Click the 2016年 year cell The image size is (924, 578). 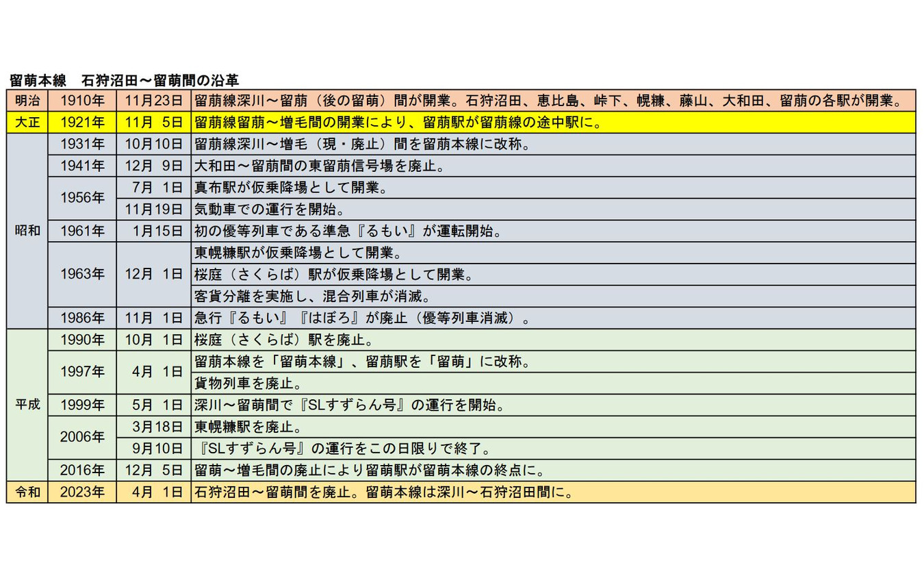pyautogui.click(x=82, y=470)
